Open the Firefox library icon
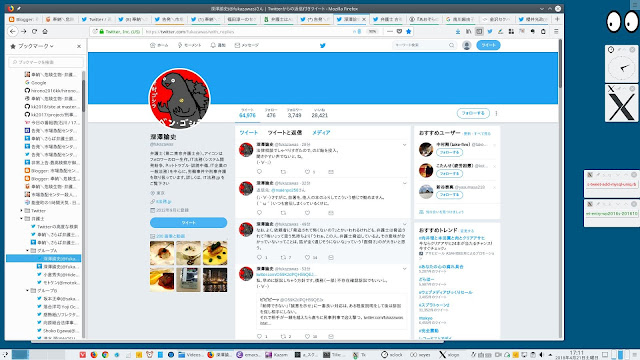This screenshot has height=360, width=640. [x=468, y=31]
